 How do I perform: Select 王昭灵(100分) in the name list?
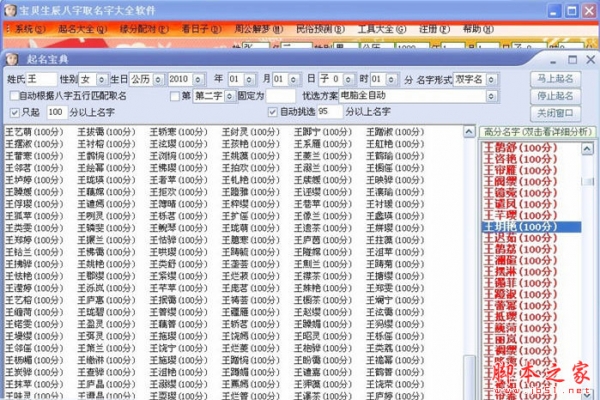323,336
